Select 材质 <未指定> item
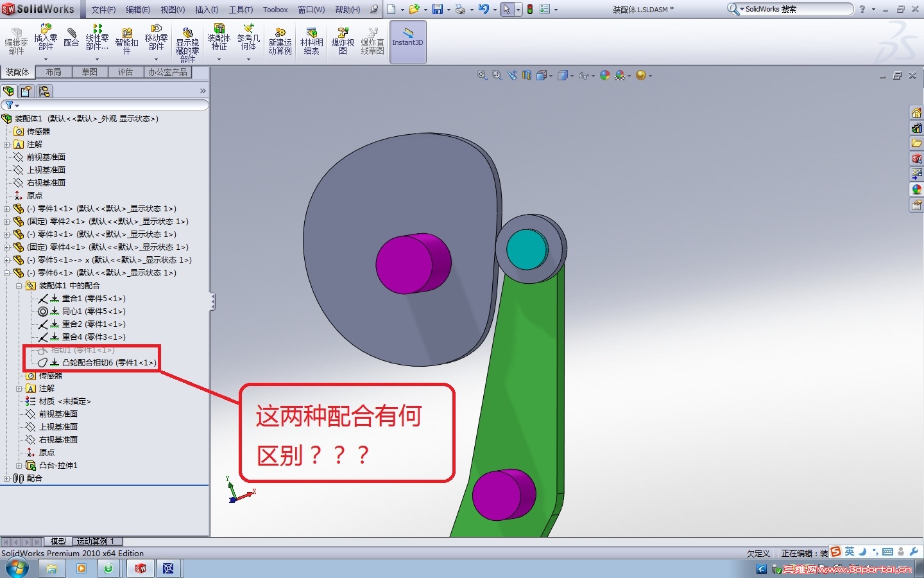Image resolution: width=924 pixels, height=578 pixels. pyautogui.click(x=58, y=401)
